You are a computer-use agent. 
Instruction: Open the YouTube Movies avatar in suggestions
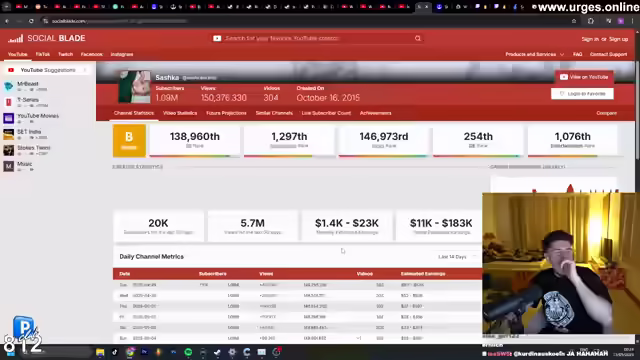9,118
